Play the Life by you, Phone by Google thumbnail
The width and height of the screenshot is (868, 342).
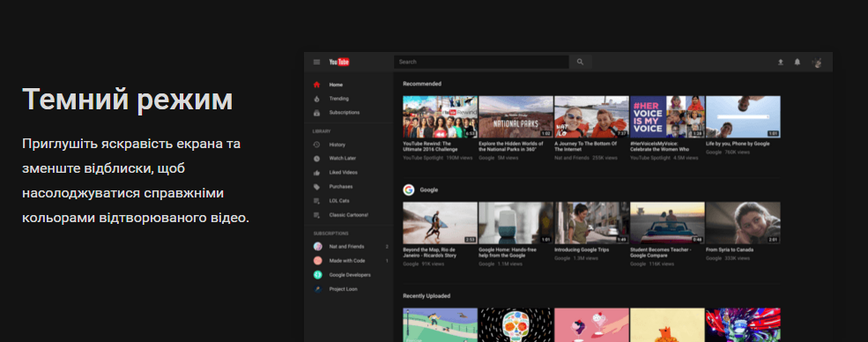pos(743,116)
